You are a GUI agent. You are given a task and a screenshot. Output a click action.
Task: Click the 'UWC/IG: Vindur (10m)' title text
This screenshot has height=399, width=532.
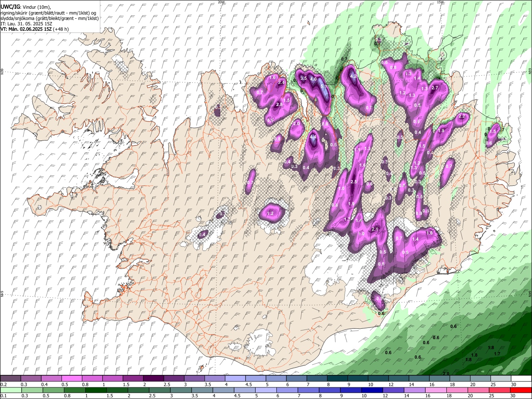pyautogui.click(x=25, y=7)
